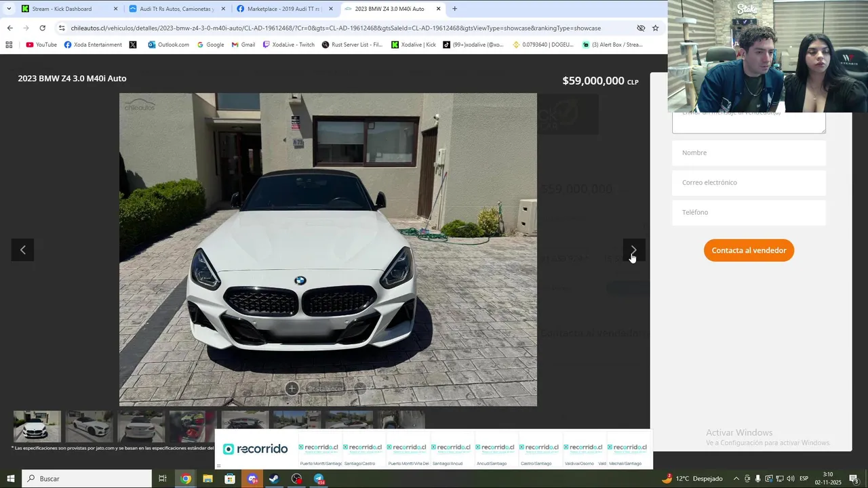This screenshot has width=868, height=488.
Task: Open Google Chrome from the taskbar
Action: point(186,479)
